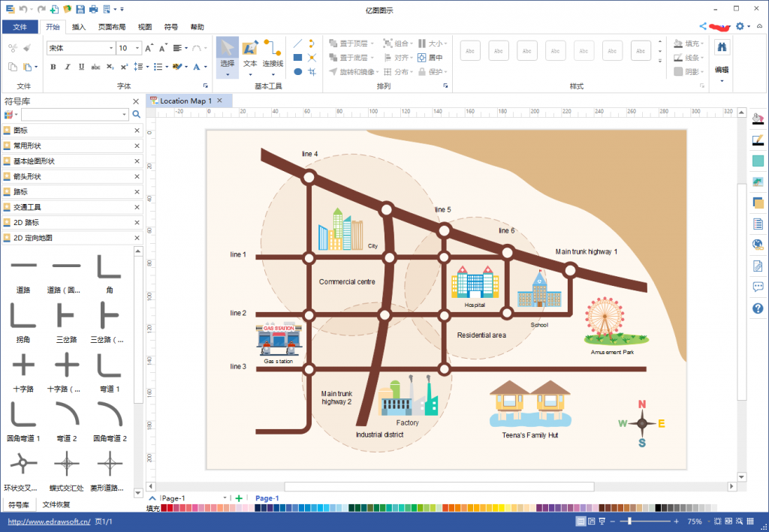769x532 pixels.
Task: Click the Open folder icon in top toolbar
Action: [67, 9]
